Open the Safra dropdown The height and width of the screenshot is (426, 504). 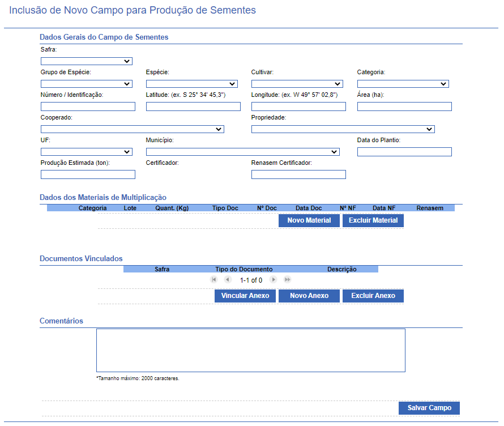(x=87, y=61)
